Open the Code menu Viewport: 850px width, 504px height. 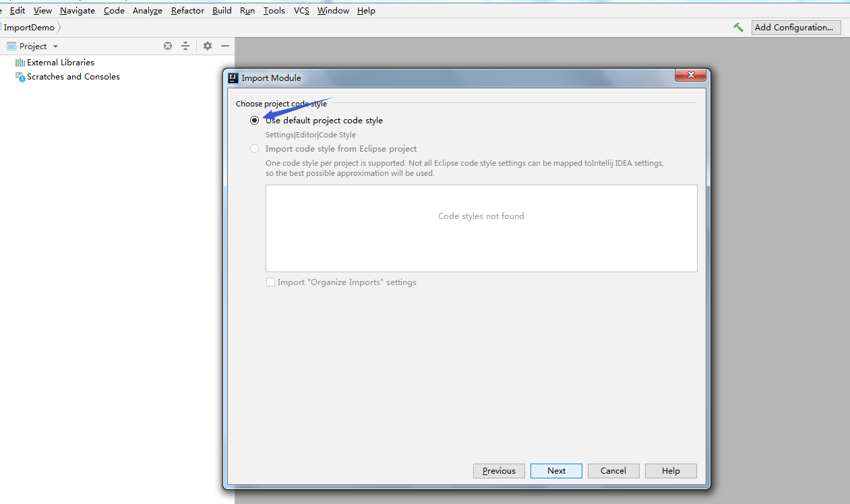click(114, 11)
